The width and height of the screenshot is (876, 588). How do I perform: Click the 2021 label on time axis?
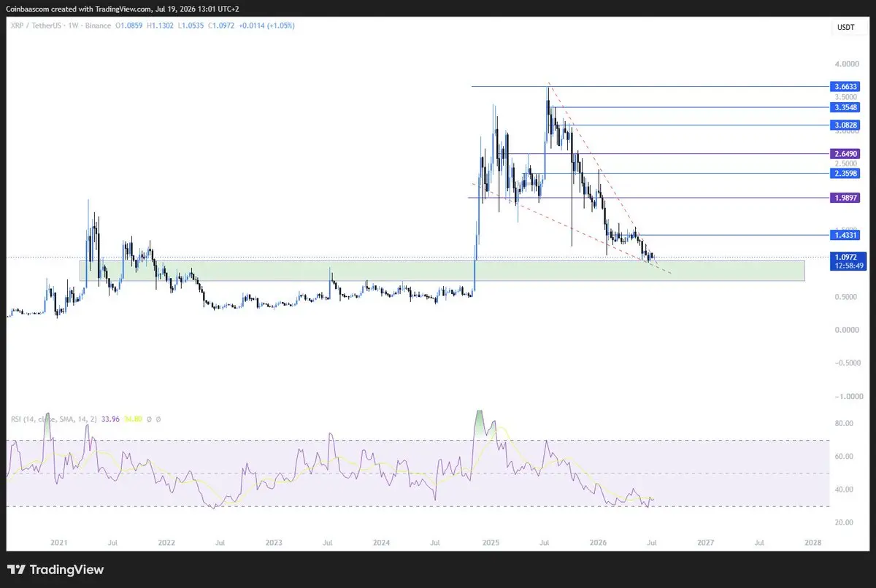coord(59,543)
